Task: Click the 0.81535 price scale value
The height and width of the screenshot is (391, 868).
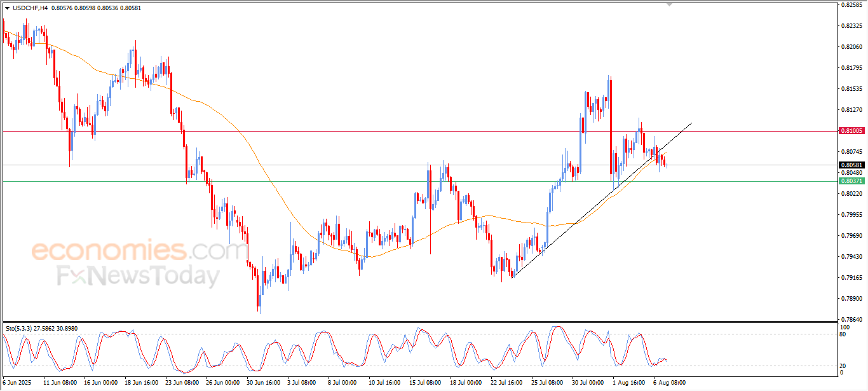Action: (850, 89)
